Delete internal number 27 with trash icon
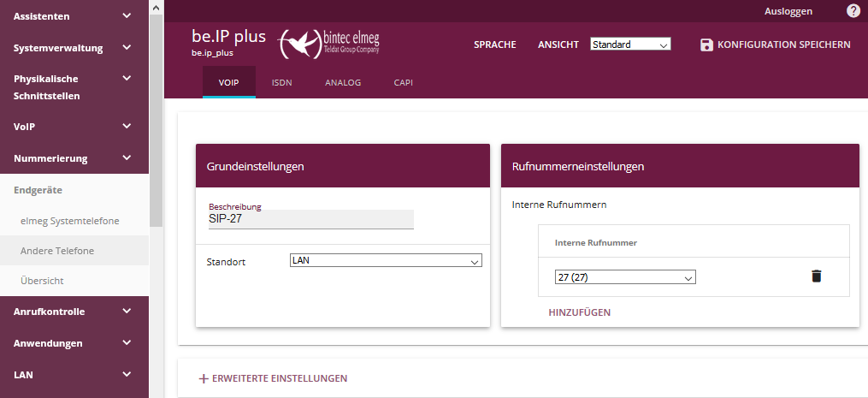The image size is (868, 398). pos(816,276)
